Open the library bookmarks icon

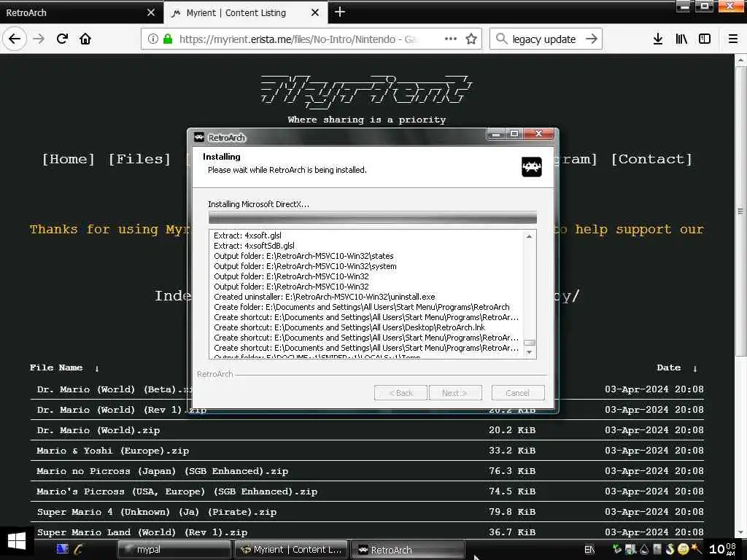coord(681,39)
